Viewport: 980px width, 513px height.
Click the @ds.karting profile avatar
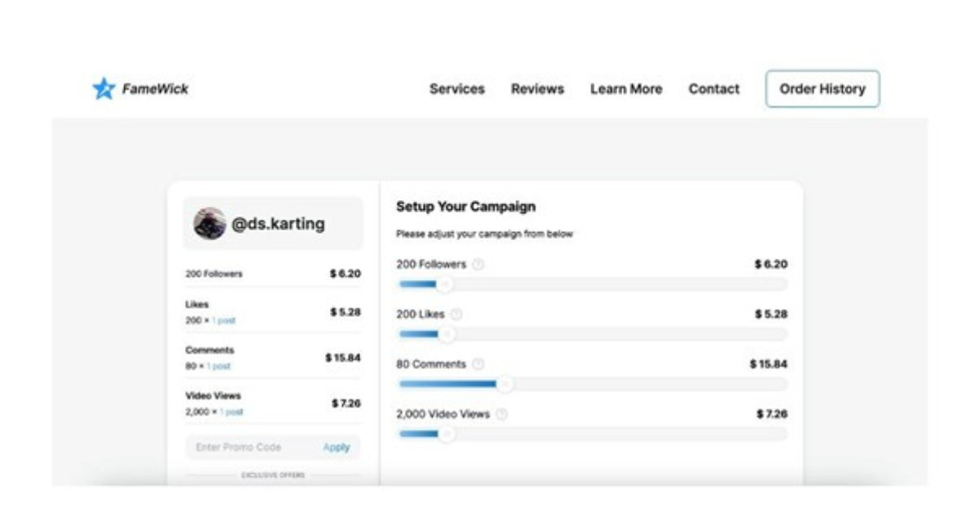tap(210, 223)
